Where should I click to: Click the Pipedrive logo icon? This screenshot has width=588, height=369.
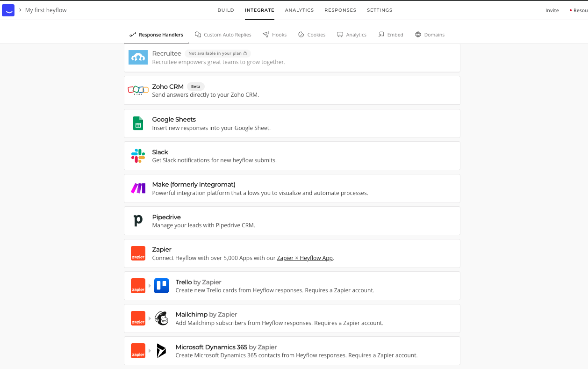point(138,220)
